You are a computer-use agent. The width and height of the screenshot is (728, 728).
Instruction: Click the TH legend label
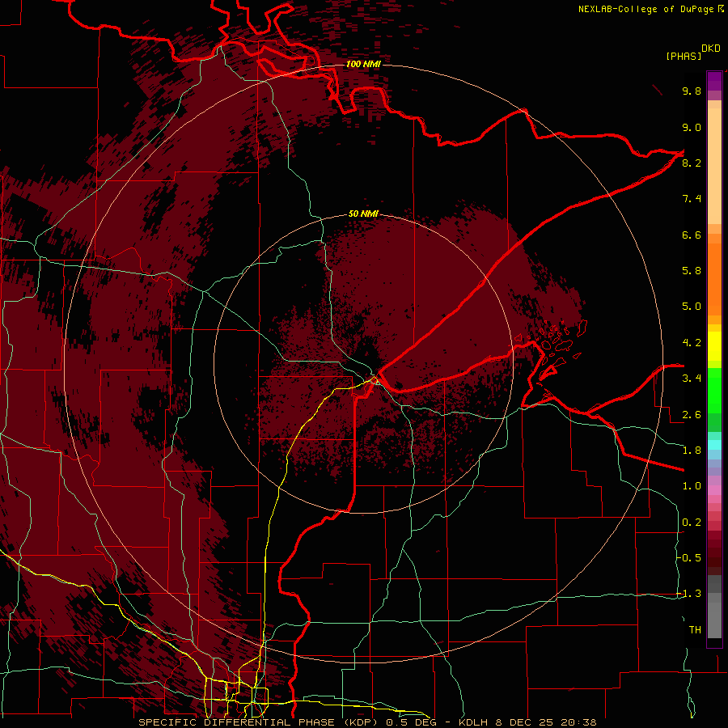[x=695, y=630]
